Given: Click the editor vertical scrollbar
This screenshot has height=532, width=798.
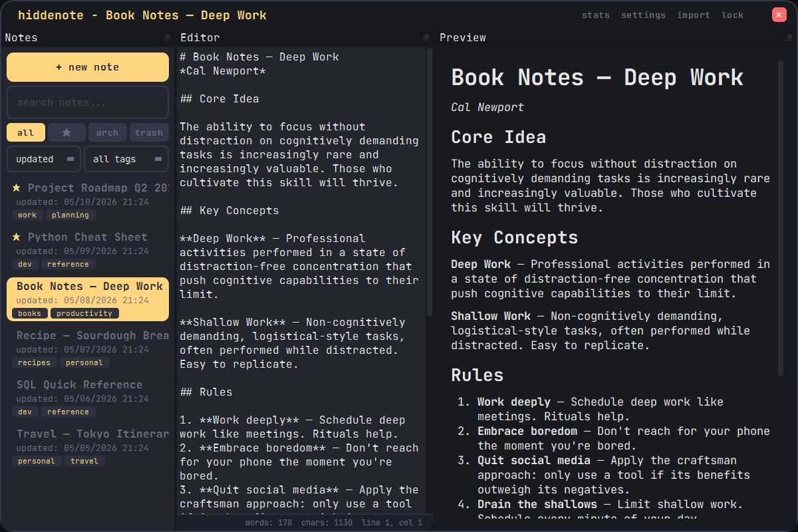Looking at the screenshot, I should coord(430,181).
